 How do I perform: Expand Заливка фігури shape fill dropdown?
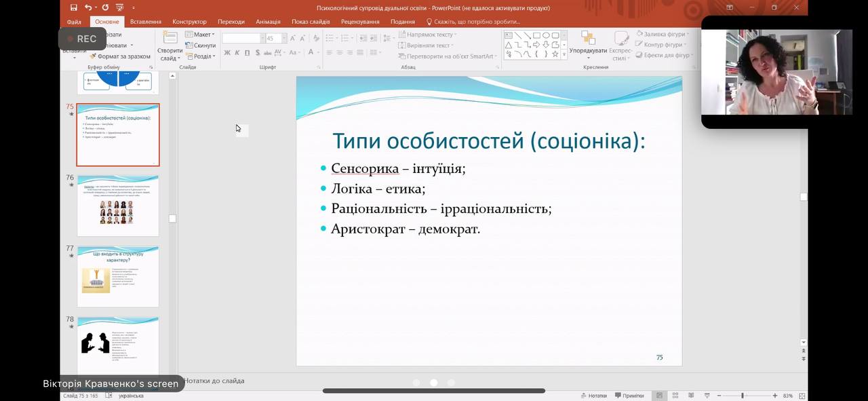pyautogui.click(x=663, y=34)
